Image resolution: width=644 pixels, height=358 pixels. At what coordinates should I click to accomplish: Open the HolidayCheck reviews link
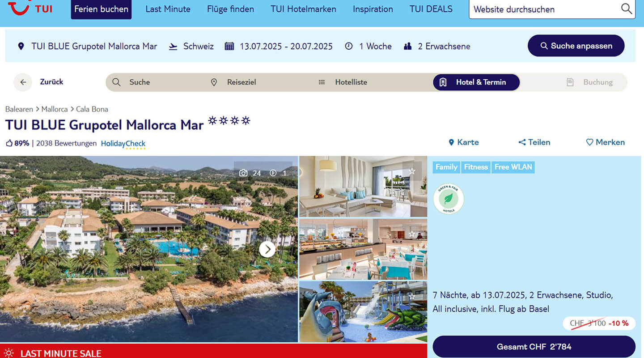123,144
